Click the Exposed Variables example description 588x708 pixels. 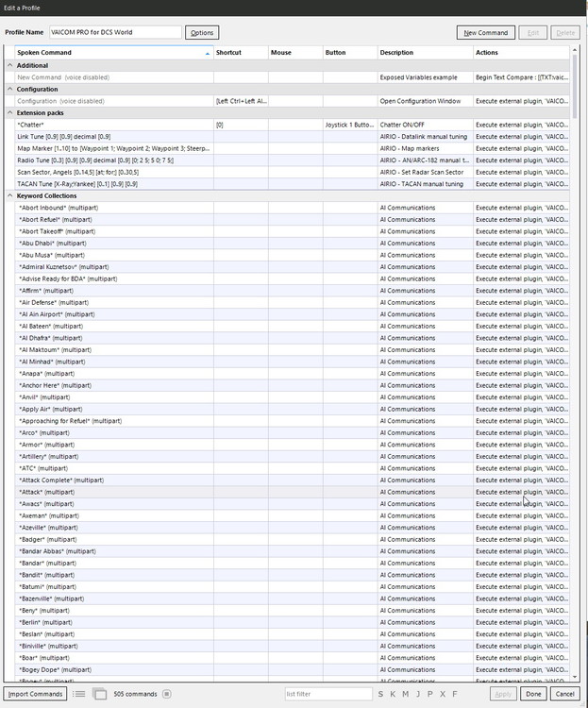click(425, 77)
